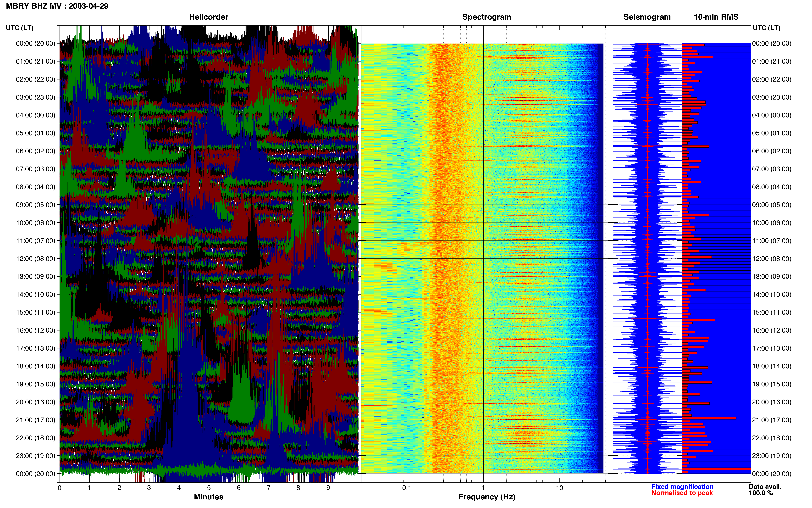
Task: Select the Helicorder panel heading
Action: (209, 17)
